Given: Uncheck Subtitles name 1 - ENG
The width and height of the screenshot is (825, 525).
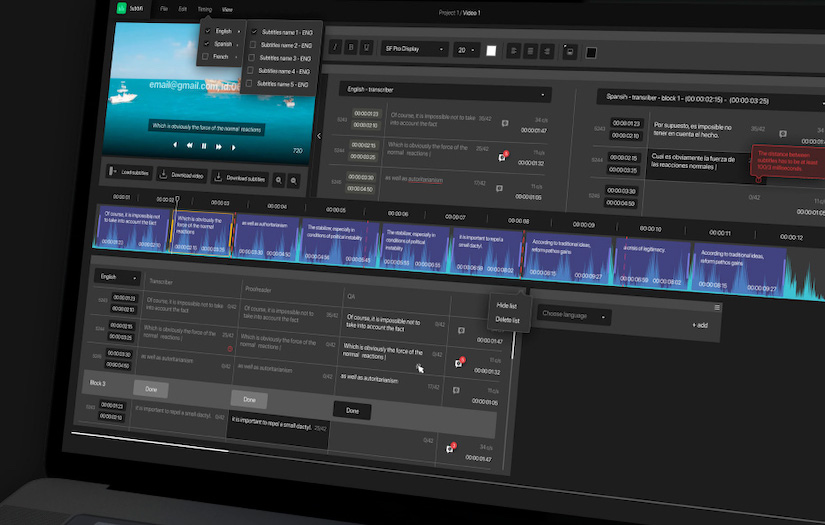Looking at the screenshot, I should (x=254, y=32).
